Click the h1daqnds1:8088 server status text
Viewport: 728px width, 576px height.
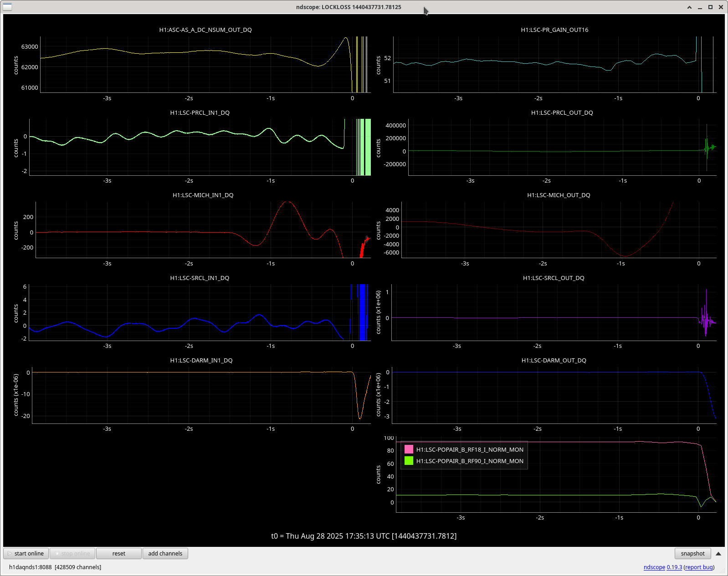55,567
